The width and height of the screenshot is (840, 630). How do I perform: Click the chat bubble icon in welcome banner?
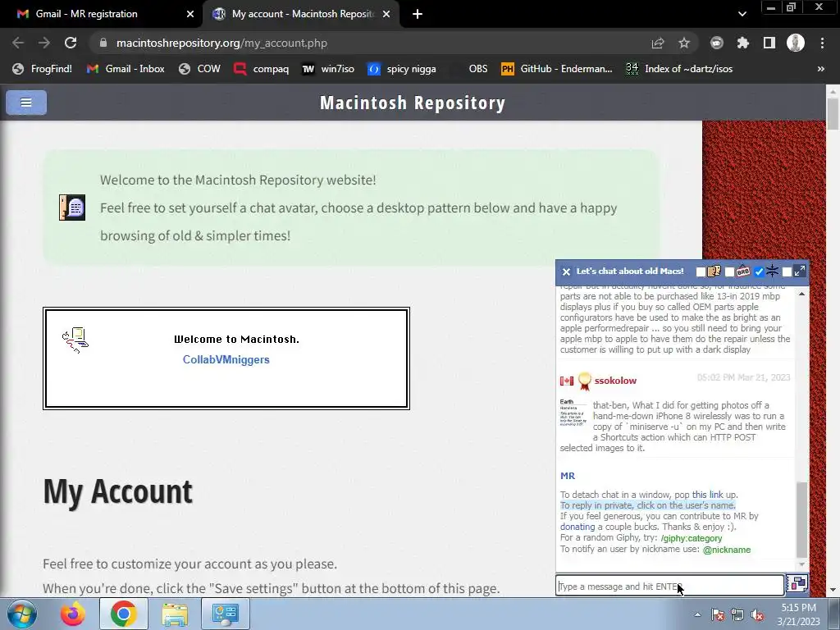pyautogui.click(x=72, y=208)
